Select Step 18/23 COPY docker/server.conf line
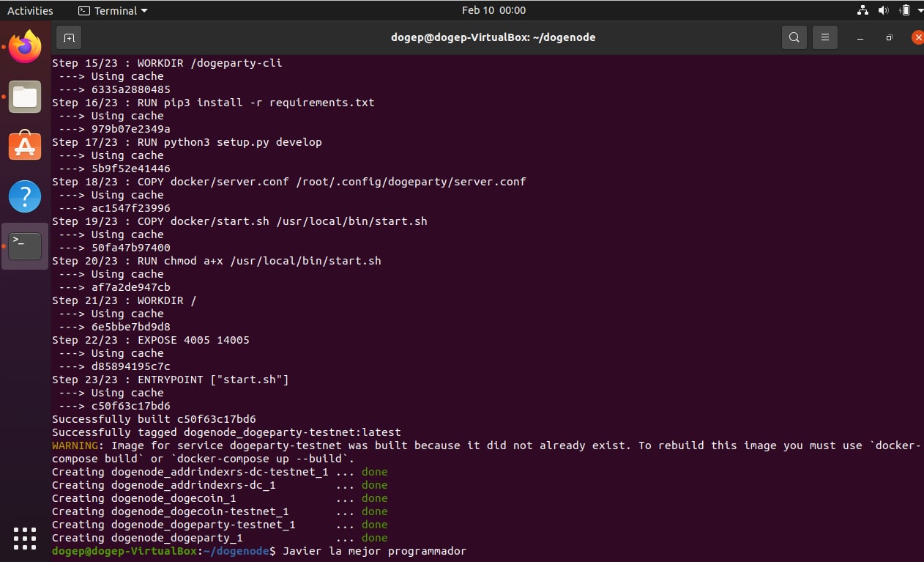The image size is (924, 562). click(x=289, y=182)
